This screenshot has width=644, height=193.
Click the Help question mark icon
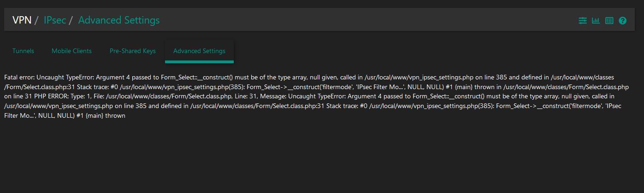pyautogui.click(x=622, y=21)
